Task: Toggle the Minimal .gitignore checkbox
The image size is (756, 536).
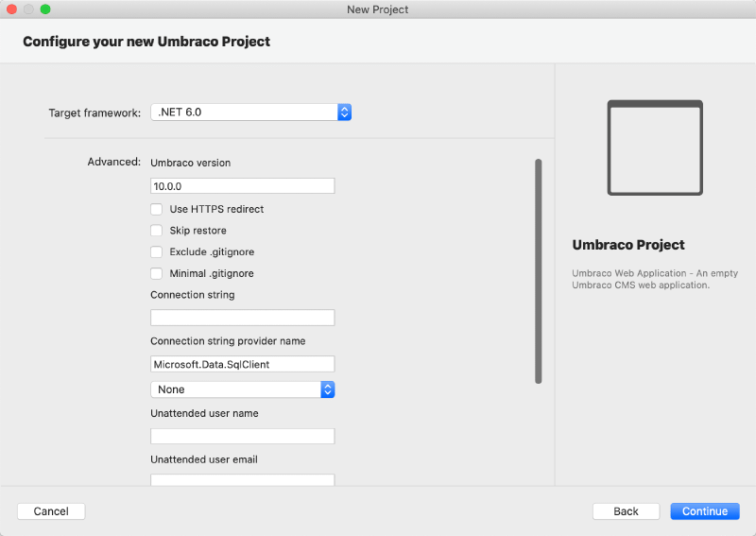Action: click(156, 273)
